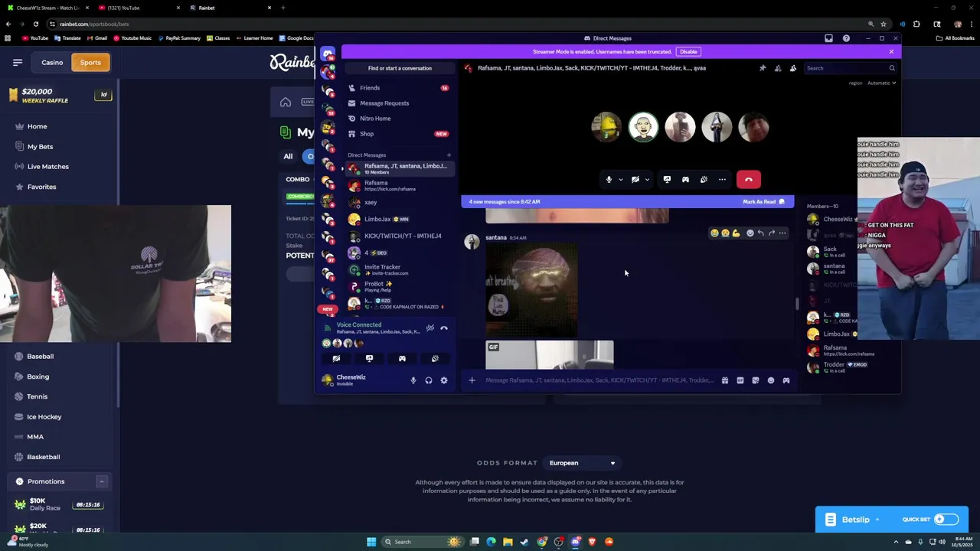Open Discord help icon in title bar
Screen dimensions: 980x551
pyautogui.click(x=846, y=38)
